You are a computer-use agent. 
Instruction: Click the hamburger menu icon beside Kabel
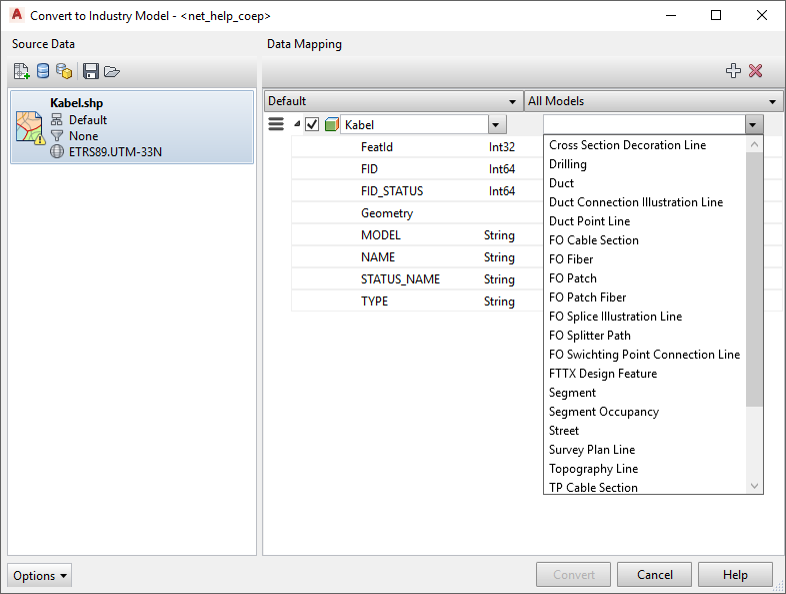(276, 124)
